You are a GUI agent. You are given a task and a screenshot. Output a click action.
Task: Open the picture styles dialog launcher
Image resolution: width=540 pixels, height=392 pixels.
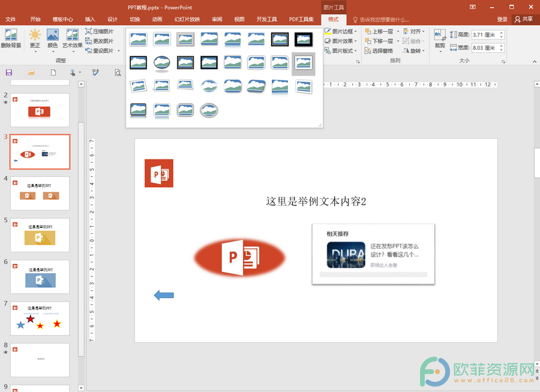coord(358,62)
